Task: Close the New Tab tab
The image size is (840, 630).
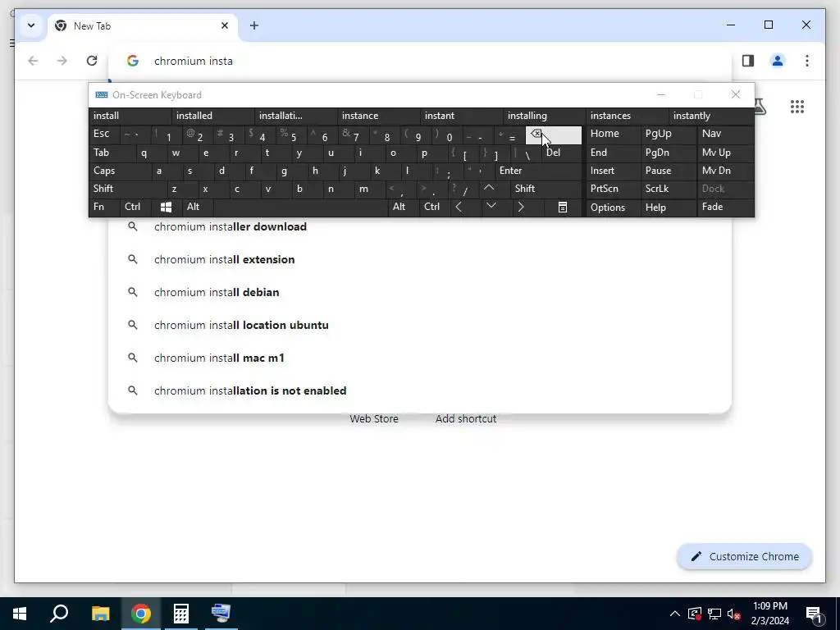Action: (x=225, y=25)
